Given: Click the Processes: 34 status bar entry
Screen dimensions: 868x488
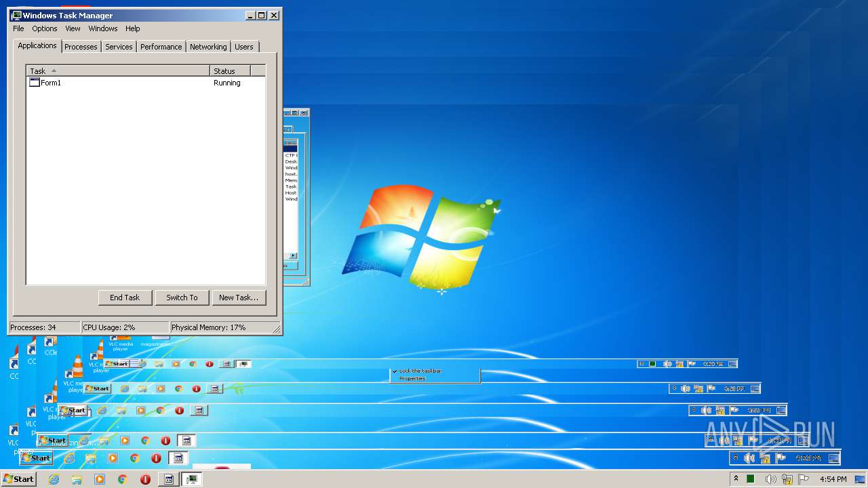Looking at the screenshot, I should coord(44,327).
